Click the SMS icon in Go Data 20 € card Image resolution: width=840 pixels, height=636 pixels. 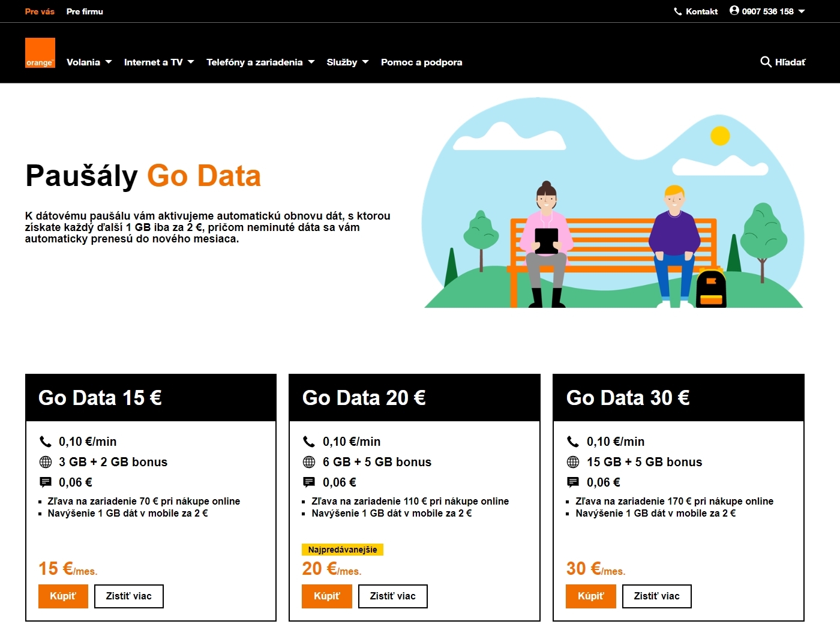tap(309, 482)
